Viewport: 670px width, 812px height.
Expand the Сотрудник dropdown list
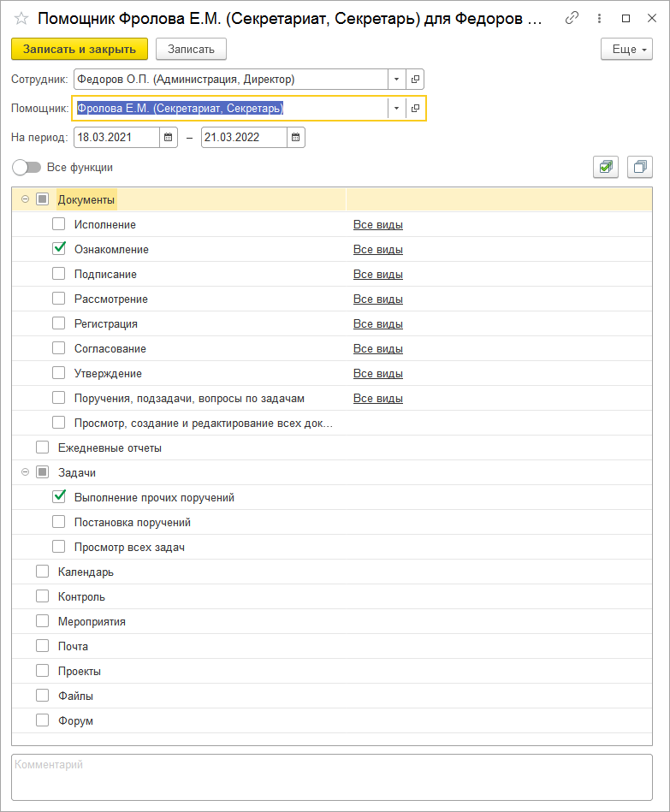click(396, 80)
